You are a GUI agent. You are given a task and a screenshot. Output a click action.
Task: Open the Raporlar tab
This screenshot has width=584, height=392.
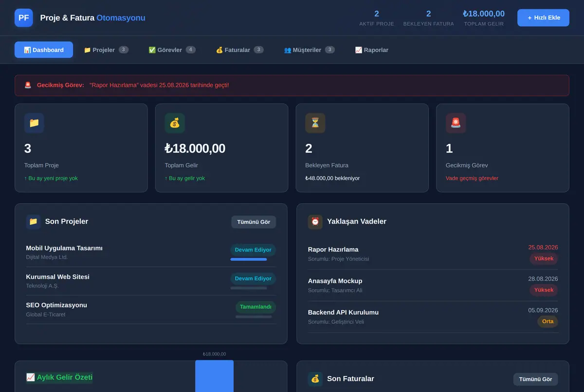pyautogui.click(x=372, y=50)
